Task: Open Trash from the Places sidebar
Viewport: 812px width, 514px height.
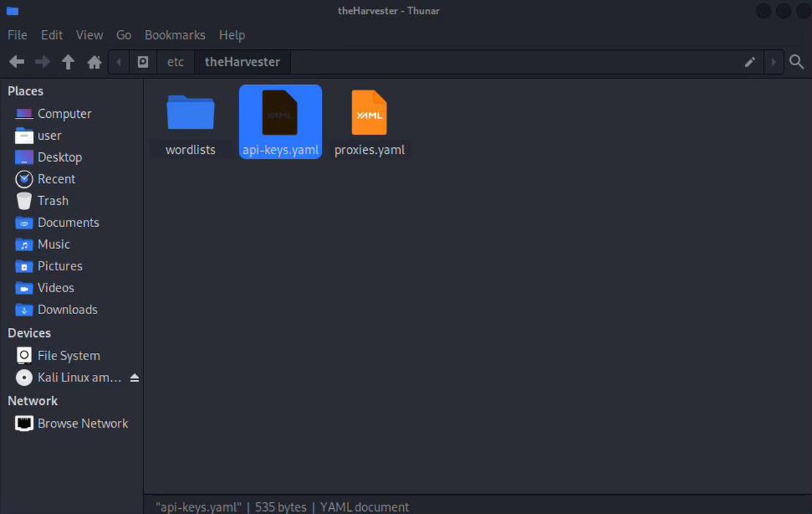Action: coord(52,200)
